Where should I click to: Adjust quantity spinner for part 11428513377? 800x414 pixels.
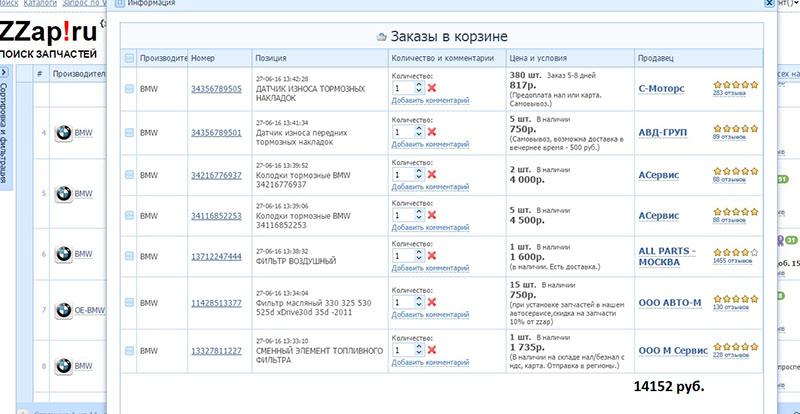click(x=419, y=302)
